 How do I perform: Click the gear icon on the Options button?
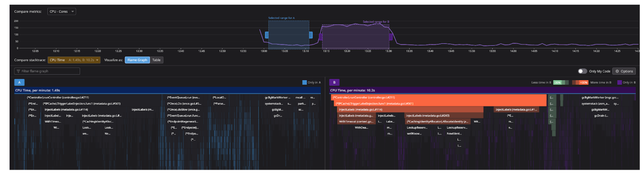[x=617, y=71]
